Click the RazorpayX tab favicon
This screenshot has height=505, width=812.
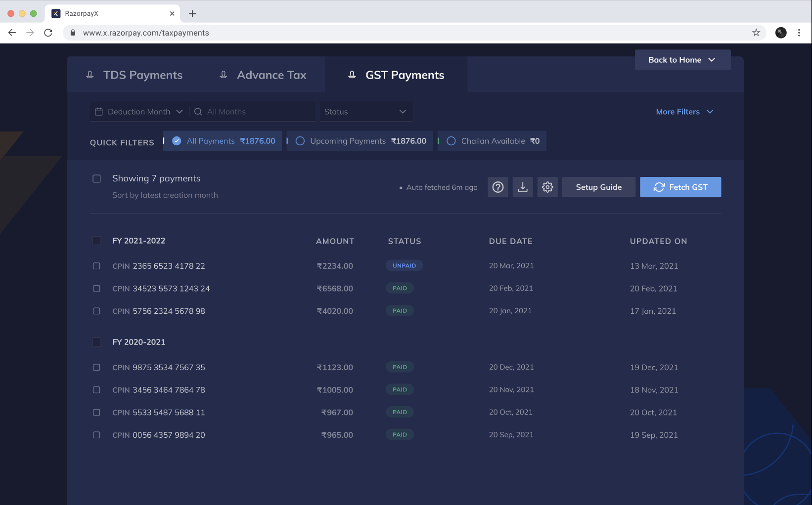point(56,13)
